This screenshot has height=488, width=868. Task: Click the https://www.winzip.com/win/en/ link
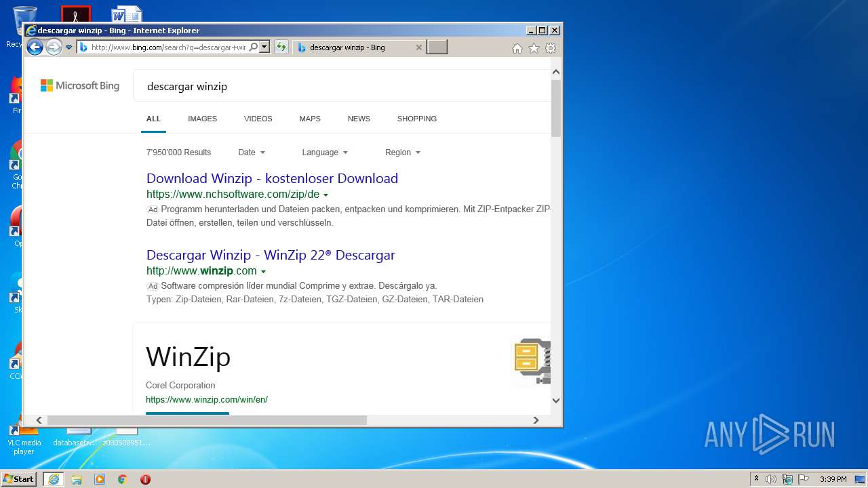pyautogui.click(x=207, y=400)
